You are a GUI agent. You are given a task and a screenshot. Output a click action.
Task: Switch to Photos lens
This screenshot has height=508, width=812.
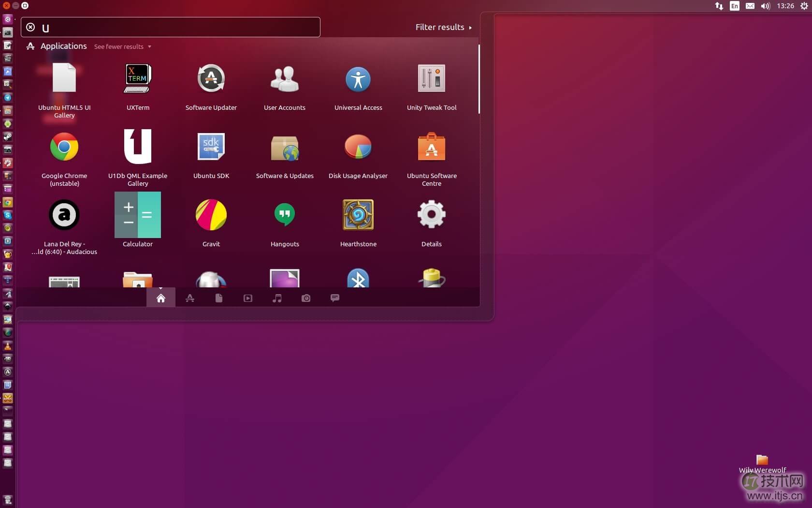tap(306, 298)
